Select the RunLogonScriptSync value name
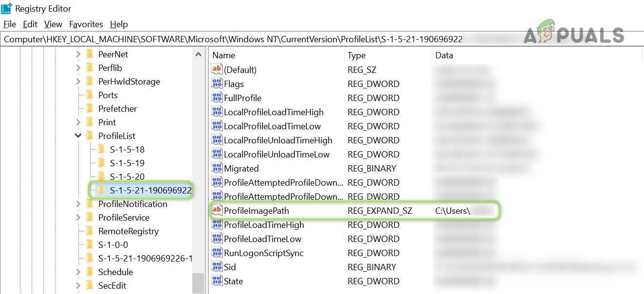The image size is (644, 294). click(264, 253)
